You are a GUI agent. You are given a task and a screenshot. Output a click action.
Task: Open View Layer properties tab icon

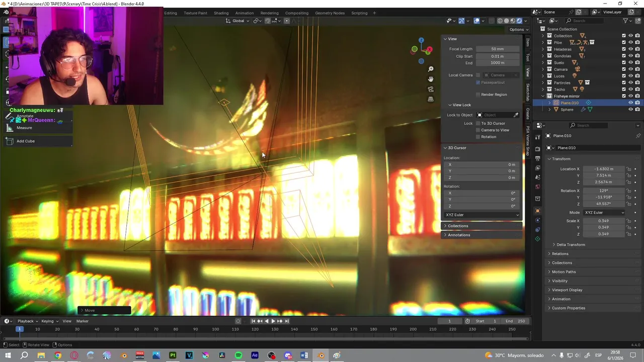[x=537, y=168]
